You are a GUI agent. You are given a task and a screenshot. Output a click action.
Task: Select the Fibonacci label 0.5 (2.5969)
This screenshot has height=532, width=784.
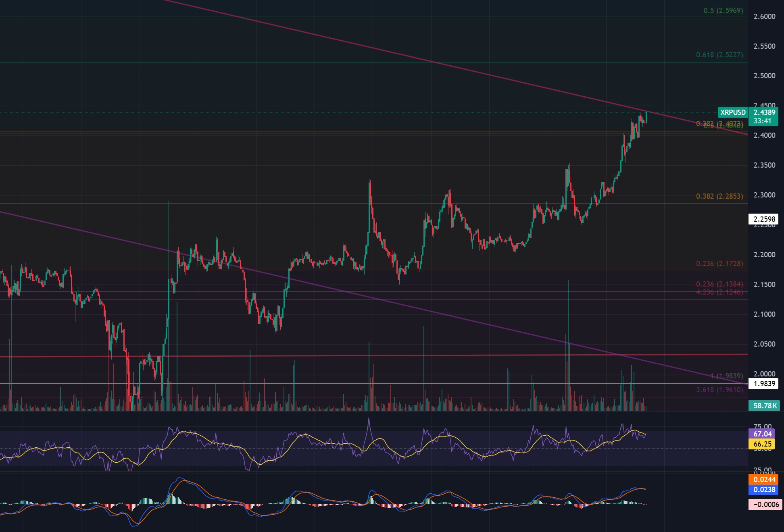tap(723, 10)
